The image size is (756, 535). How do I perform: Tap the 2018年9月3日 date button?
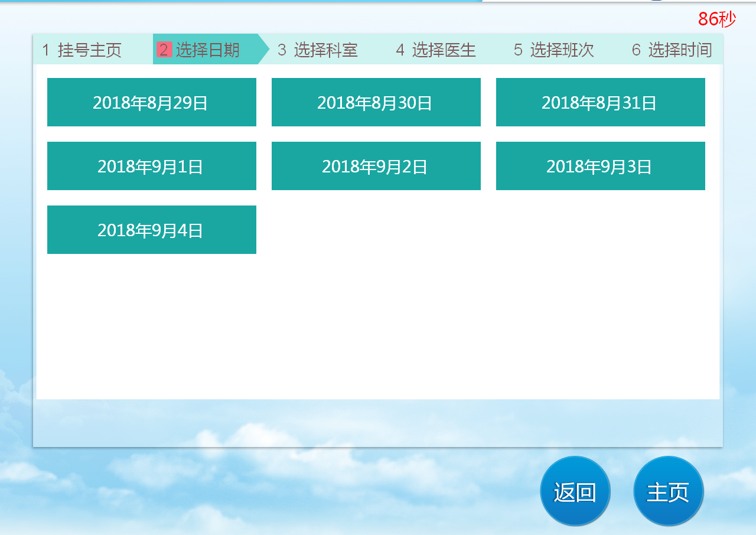pyautogui.click(x=600, y=166)
